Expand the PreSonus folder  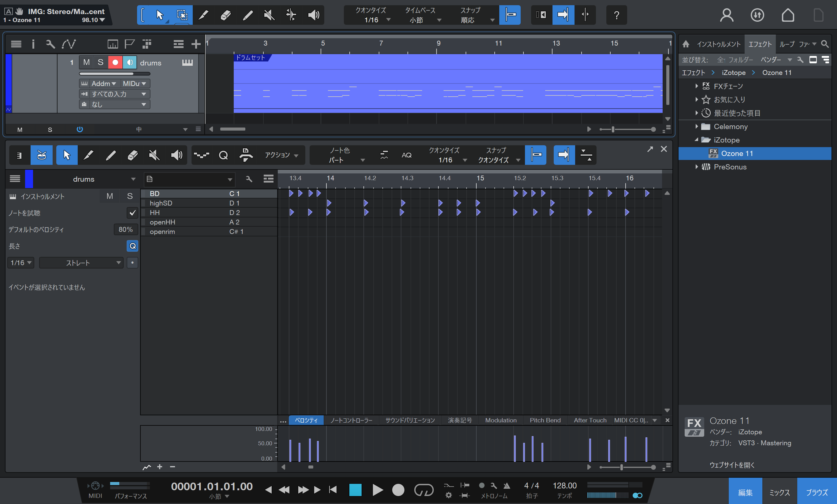pos(696,167)
